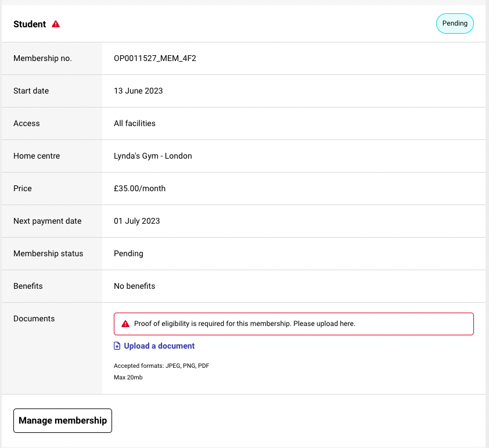Click the Start date label

31,91
